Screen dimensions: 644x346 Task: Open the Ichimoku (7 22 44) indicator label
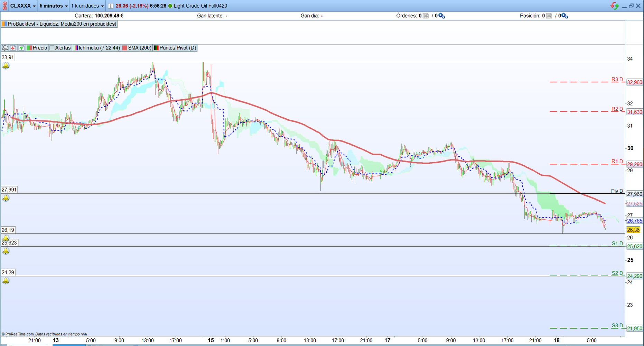97,48
